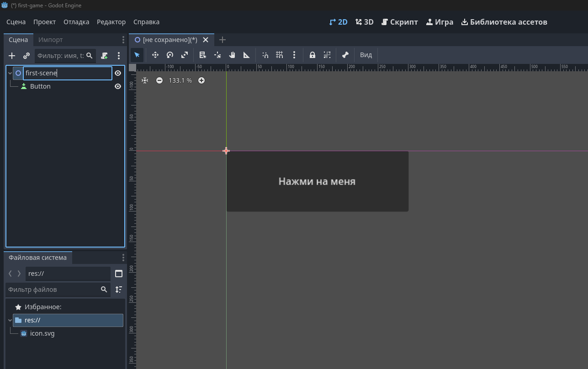Click the instantiate child scene link icon
This screenshot has width=588, height=369.
(x=26, y=56)
